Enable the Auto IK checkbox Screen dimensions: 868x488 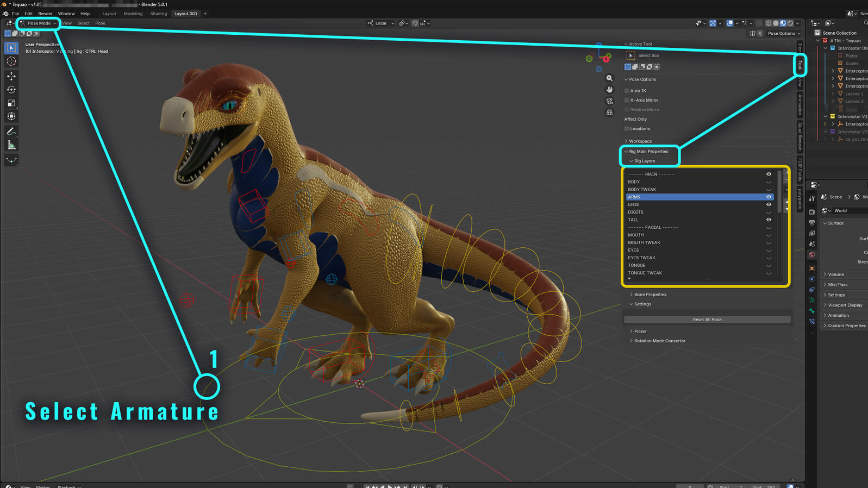[x=627, y=91]
